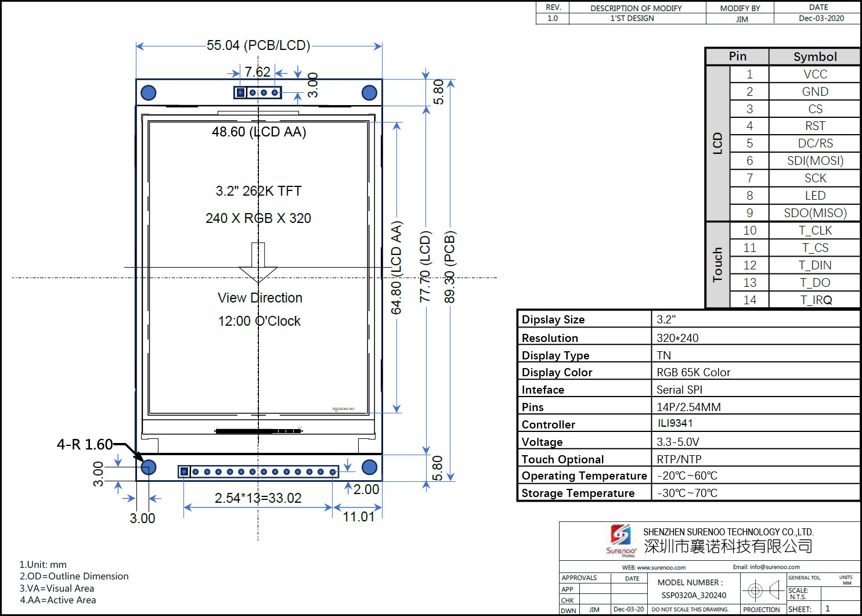862x616 pixels.
Task: Select the top-left mounting hole
Action: pos(149,93)
